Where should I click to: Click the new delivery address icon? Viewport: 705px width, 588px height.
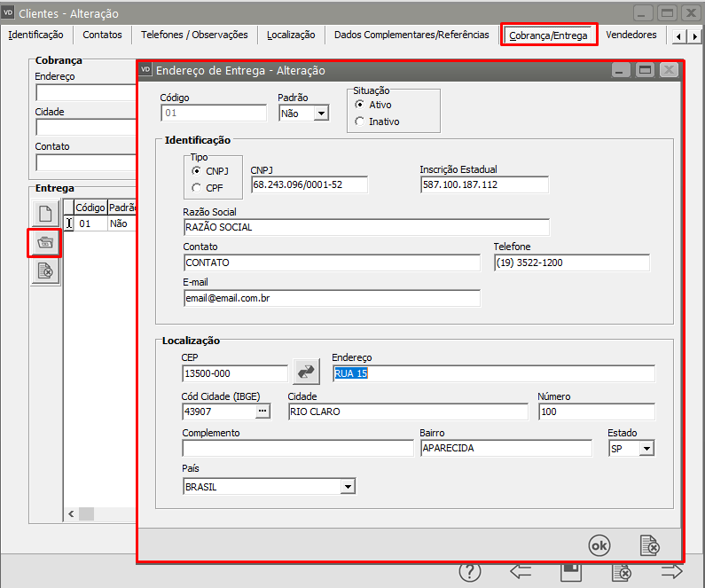click(x=45, y=214)
